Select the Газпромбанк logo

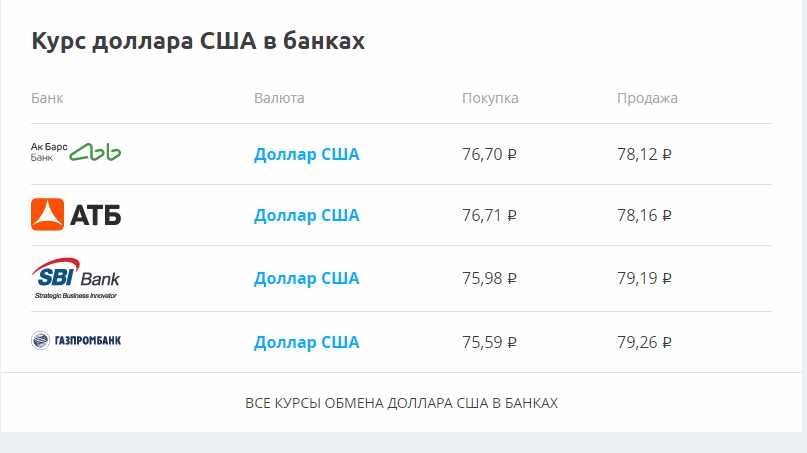[76, 340]
